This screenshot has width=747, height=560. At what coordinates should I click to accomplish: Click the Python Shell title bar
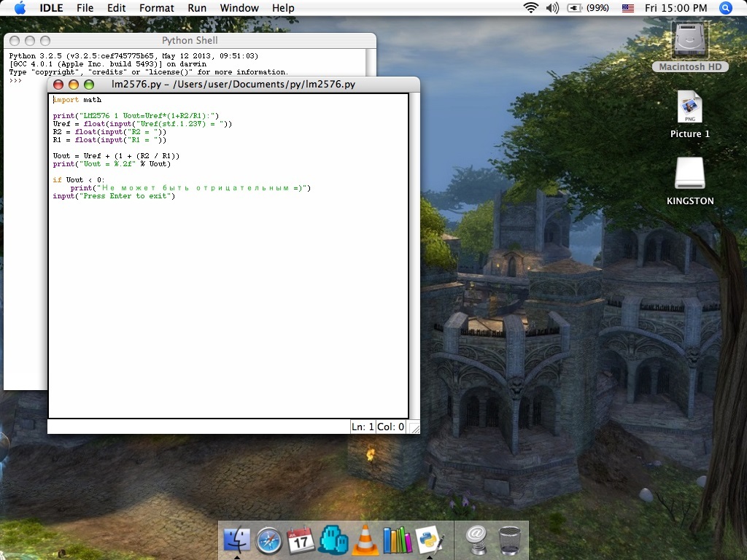click(x=190, y=41)
